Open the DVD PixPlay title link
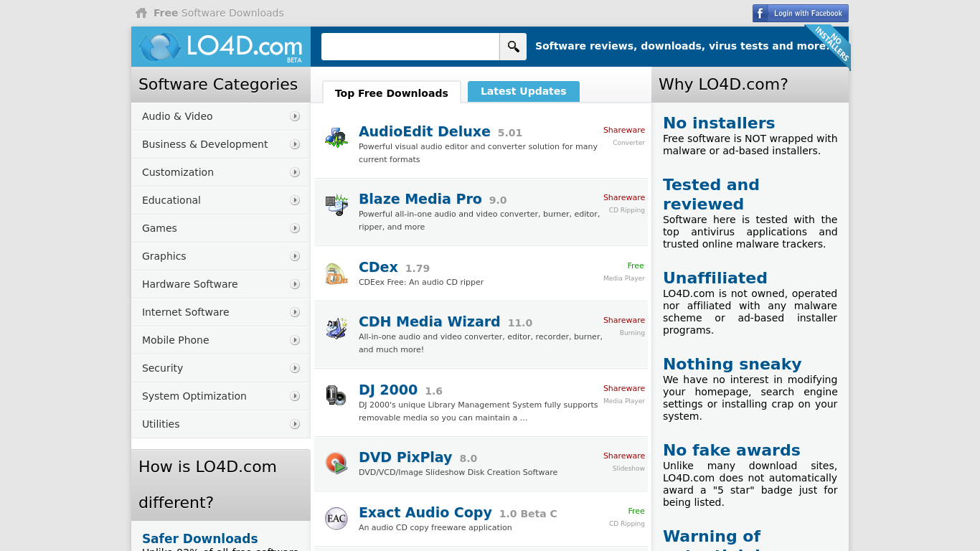The height and width of the screenshot is (551, 980). point(405,457)
